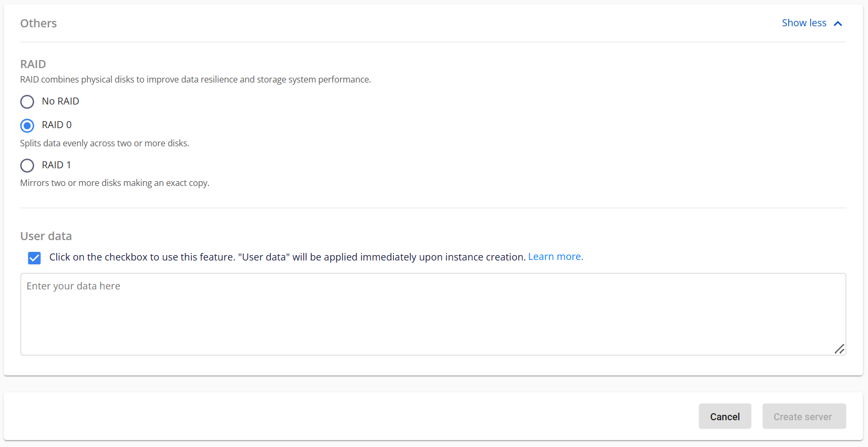Choose the RAID 0 radio button
868x447 pixels.
[27, 125]
